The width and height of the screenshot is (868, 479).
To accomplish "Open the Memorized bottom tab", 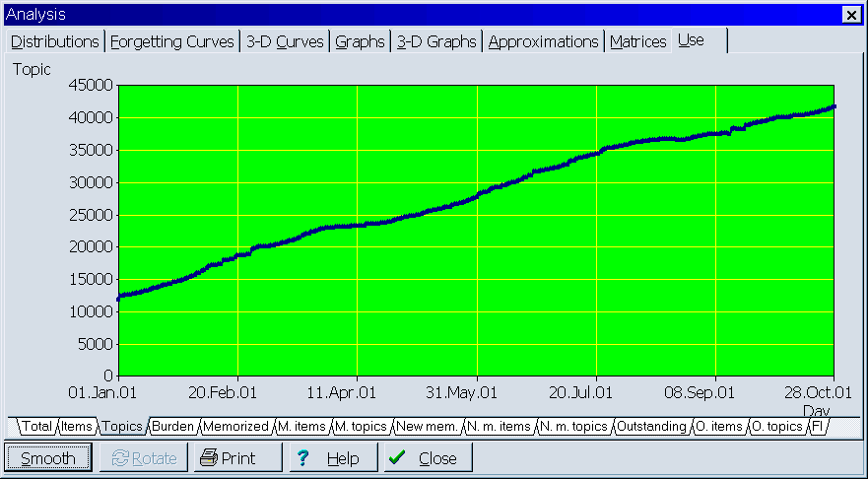I will 235,427.
